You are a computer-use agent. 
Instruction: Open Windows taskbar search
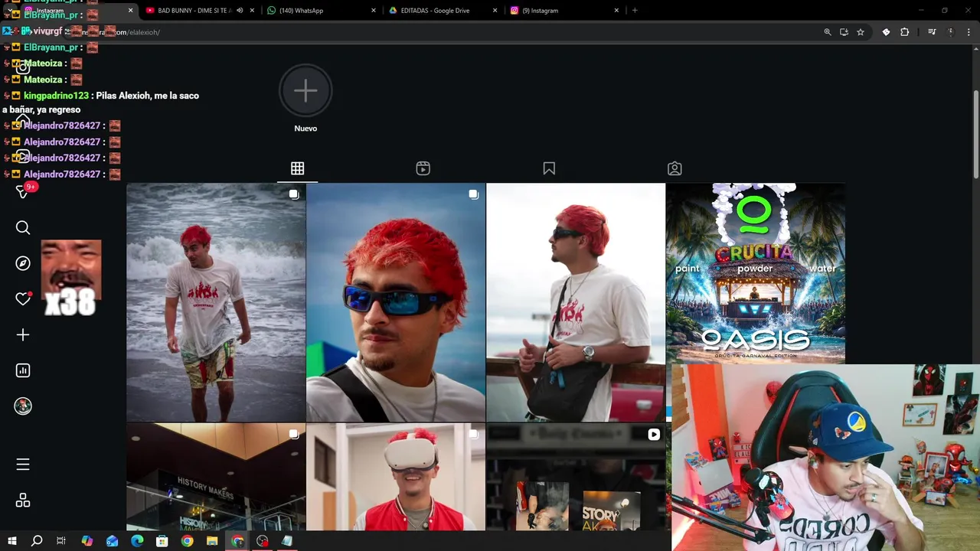coord(37,541)
